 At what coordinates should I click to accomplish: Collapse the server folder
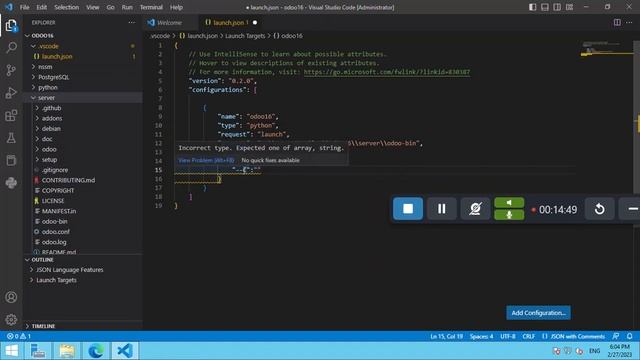pos(46,98)
